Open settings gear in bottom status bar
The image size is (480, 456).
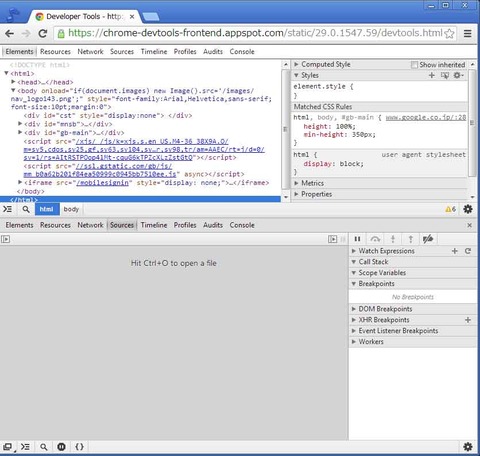click(468, 447)
